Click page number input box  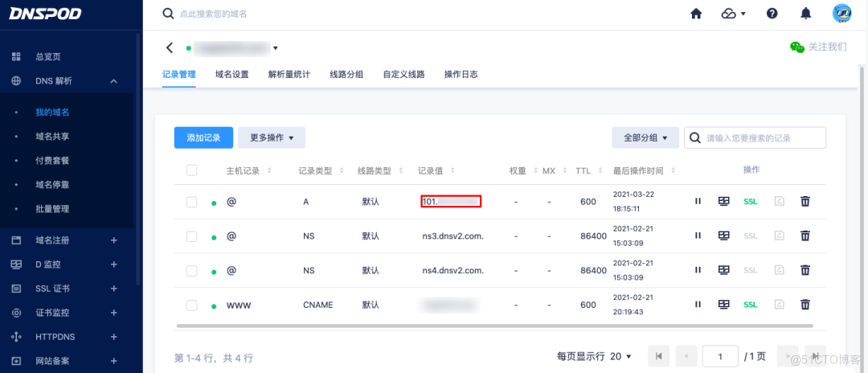[x=720, y=356]
